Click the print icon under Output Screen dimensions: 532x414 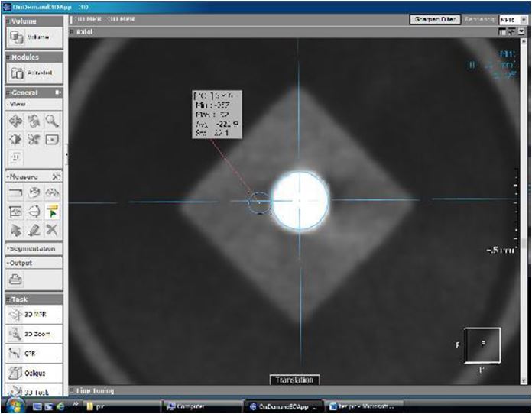[15, 280]
